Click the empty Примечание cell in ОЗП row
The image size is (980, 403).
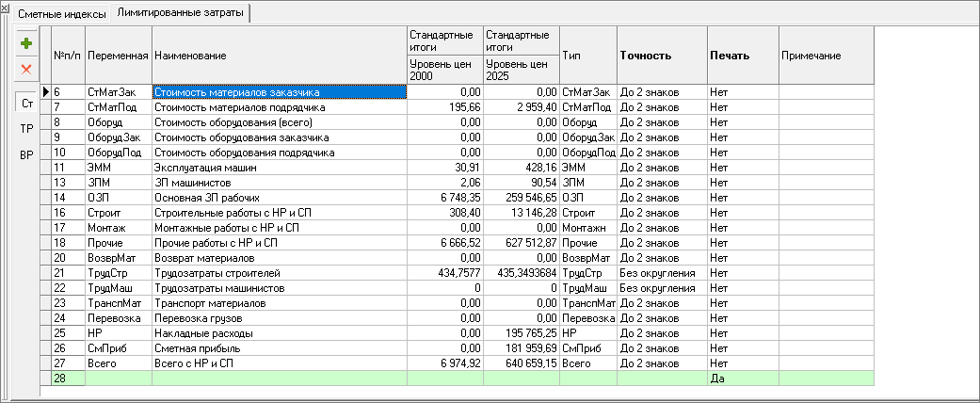[x=826, y=198]
